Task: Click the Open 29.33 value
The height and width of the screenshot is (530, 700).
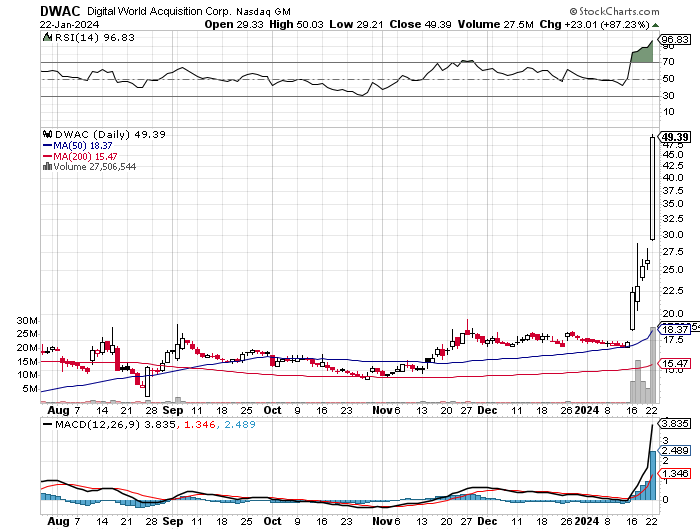Action: pyautogui.click(x=235, y=25)
